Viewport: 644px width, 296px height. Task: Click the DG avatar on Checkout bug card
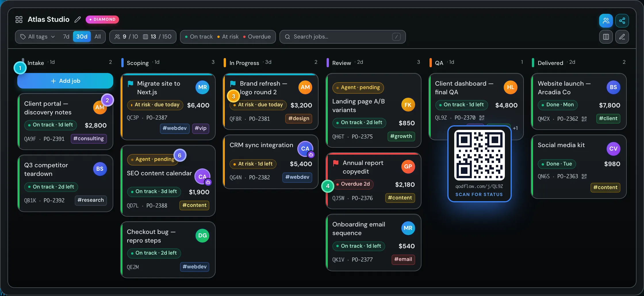tap(202, 236)
